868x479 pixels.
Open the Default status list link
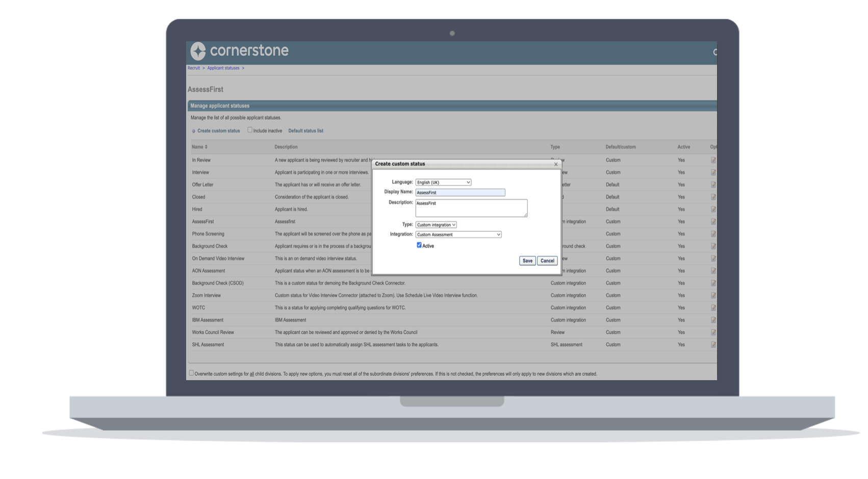coord(305,130)
